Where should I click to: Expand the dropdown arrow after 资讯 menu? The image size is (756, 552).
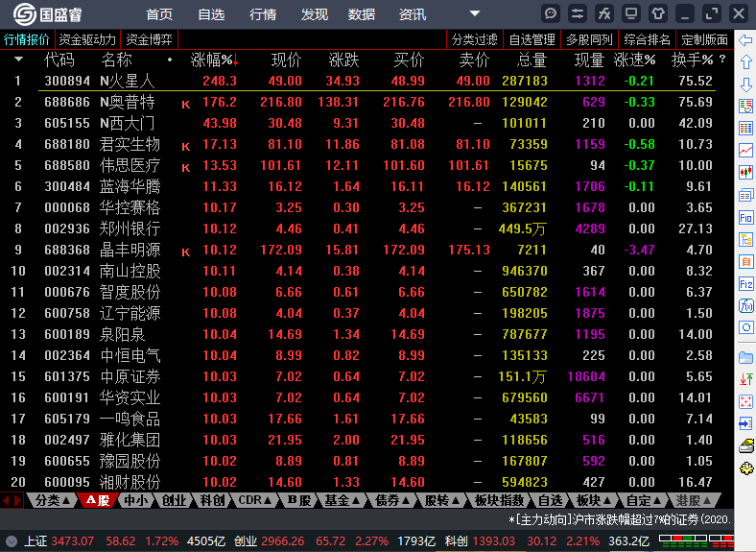click(475, 13)
